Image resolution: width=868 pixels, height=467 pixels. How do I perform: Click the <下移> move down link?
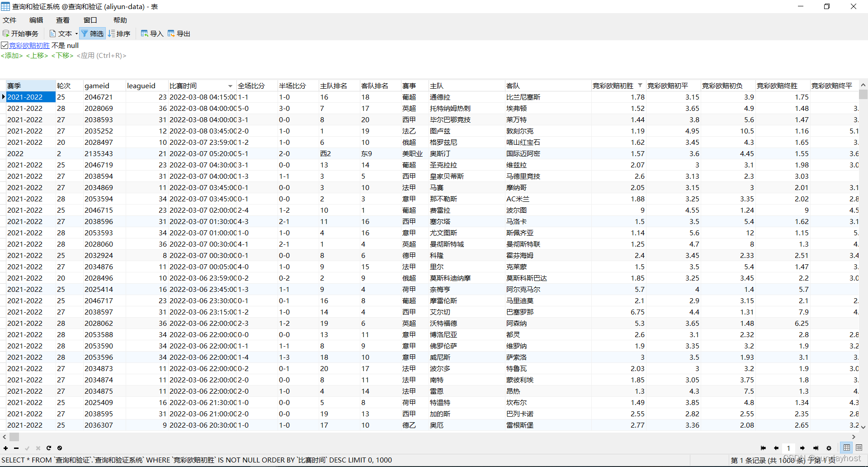point(62,56)
